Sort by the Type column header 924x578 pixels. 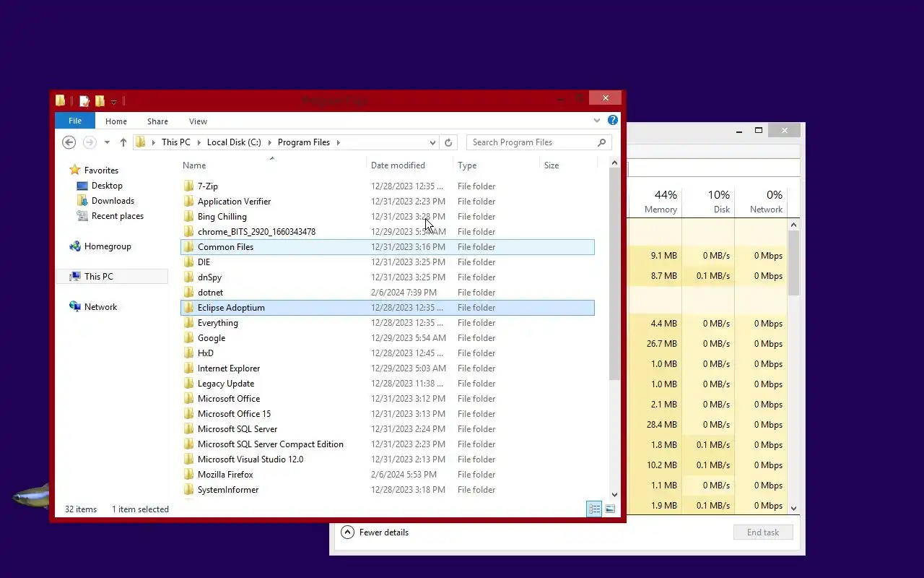click(x=467, y=165)
